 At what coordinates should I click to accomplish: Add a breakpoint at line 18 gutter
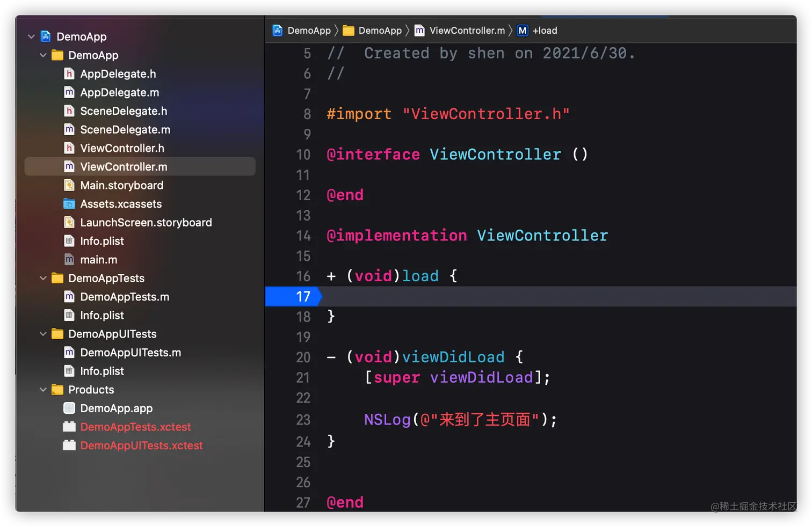(x=303, y=317)
